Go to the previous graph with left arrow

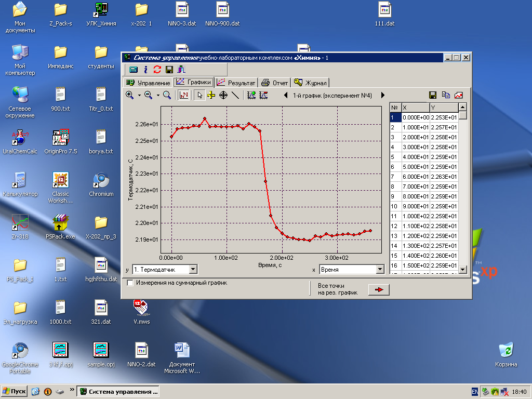pos(286,96)
